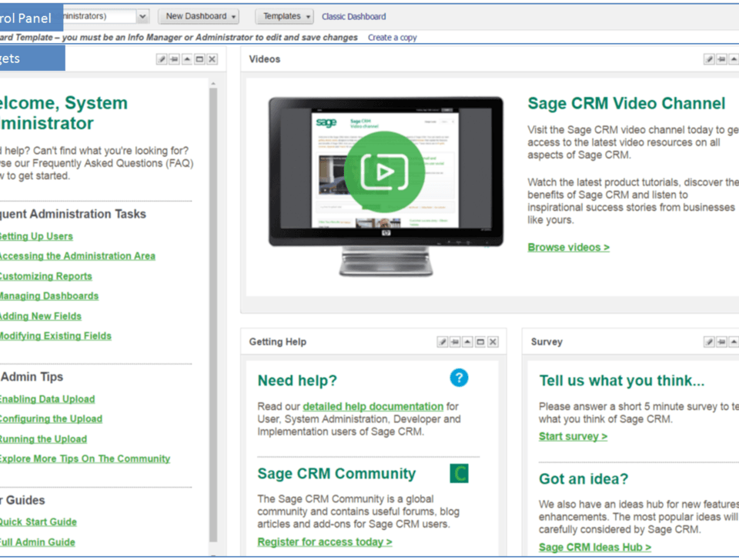Open the Customizing Reports link
Screen dimensions: 739x560
(45, 276)
